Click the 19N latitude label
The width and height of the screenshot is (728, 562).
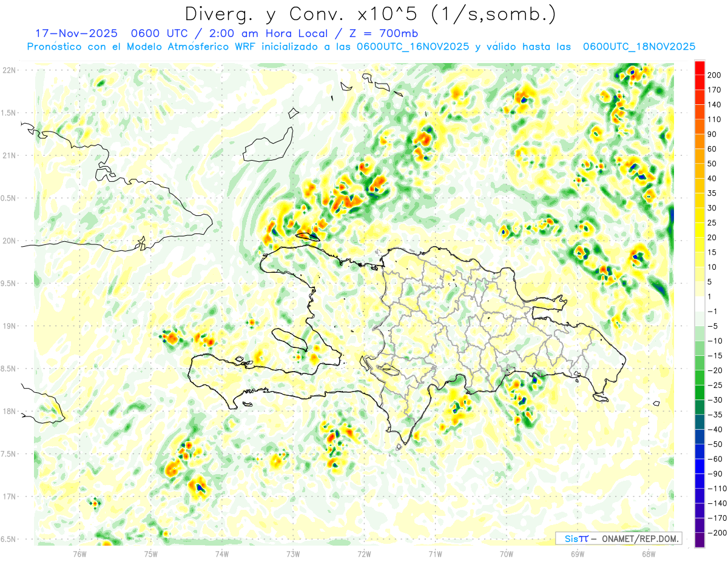(x=8, y=326)
